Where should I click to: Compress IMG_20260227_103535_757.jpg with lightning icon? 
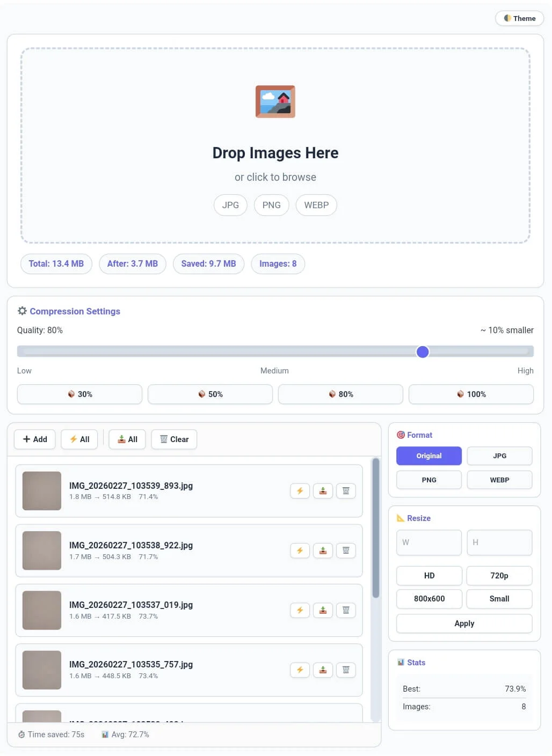point(300,670)
